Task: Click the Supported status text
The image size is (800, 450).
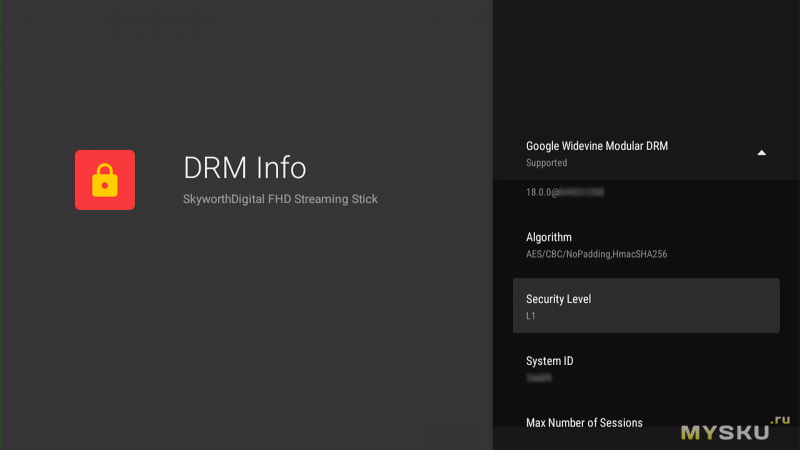Action: click(x=546, y=163)
